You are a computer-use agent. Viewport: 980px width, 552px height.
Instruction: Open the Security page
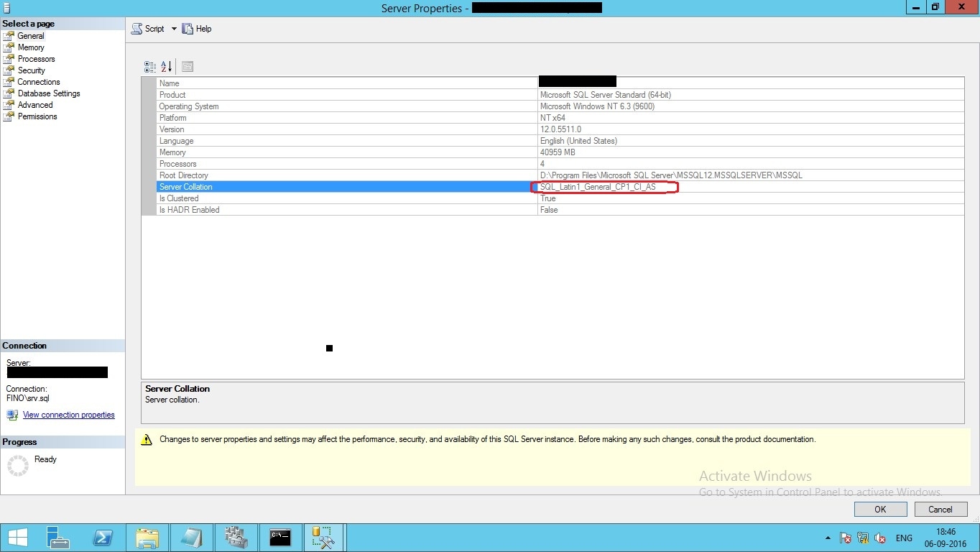pos(32,70)
